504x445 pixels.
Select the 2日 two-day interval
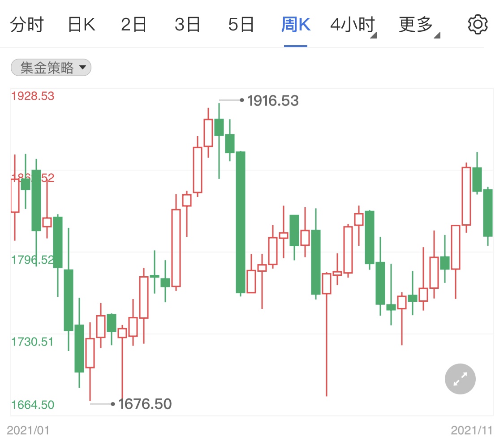pyautogui.click(x=134, y=25)
